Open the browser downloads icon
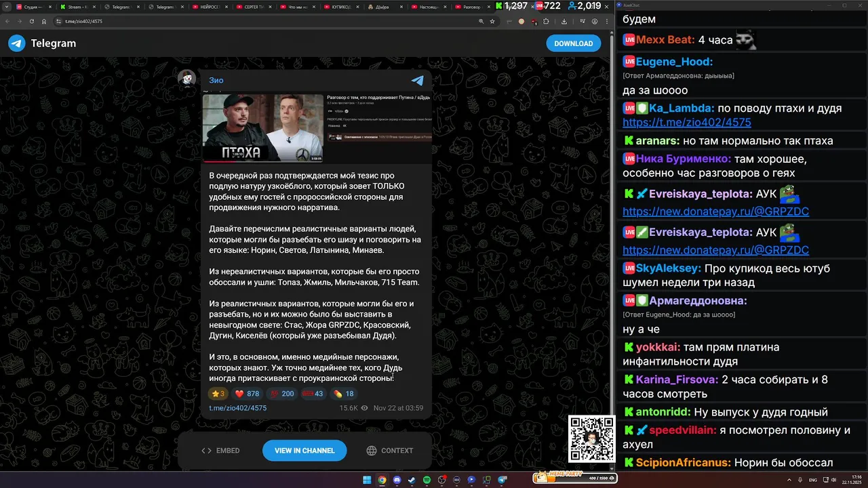 [x=564, y=21]
